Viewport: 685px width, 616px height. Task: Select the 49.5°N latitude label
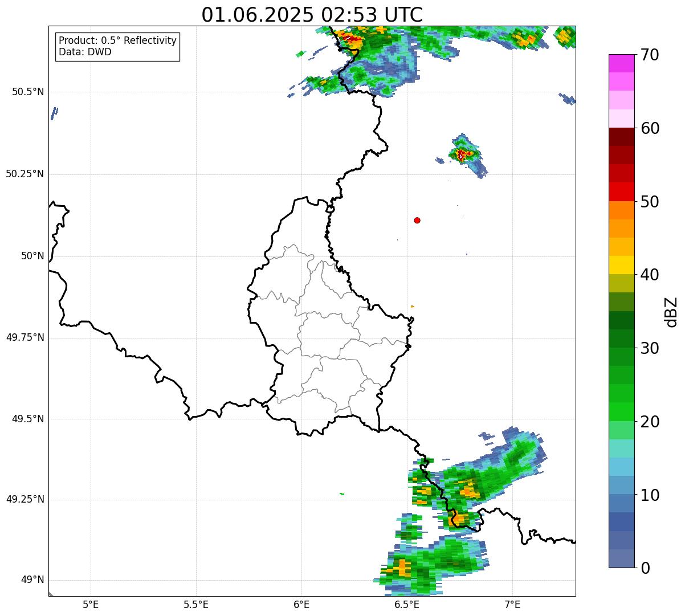pos(28,419)
